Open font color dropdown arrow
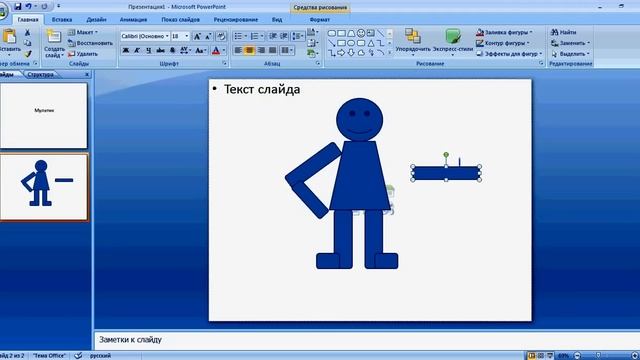This screenshot has height=360, width=640. pyautogui.click(x=224, y=50)
